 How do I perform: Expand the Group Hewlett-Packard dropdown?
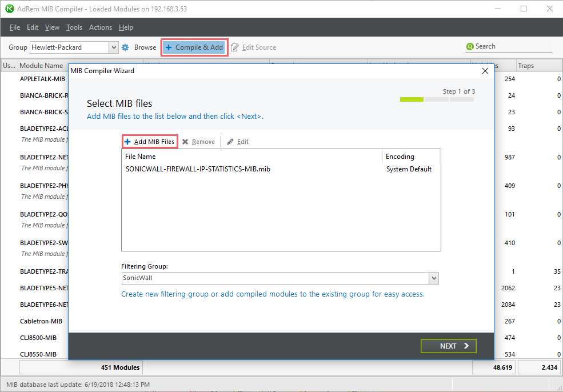click(x=114, y=47)
